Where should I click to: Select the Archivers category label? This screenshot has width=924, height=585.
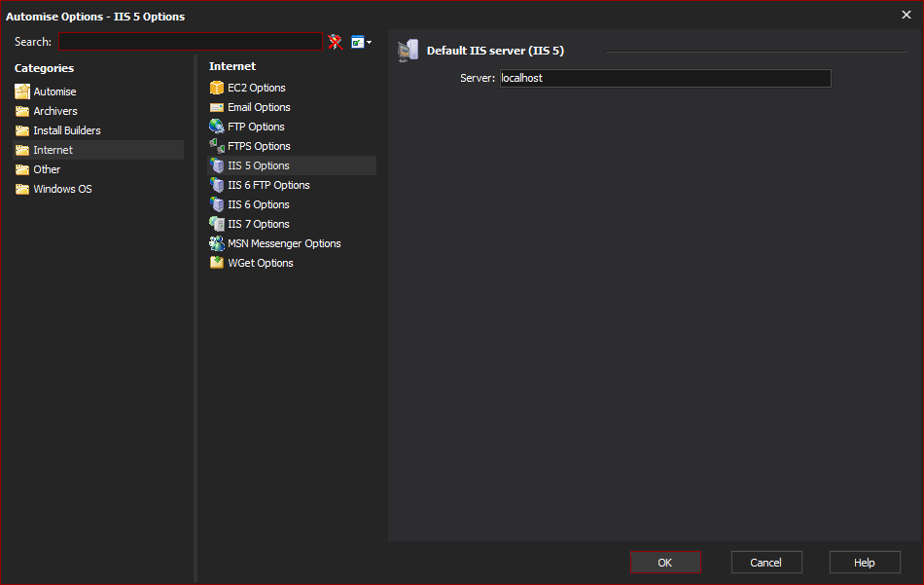[55, 111]
